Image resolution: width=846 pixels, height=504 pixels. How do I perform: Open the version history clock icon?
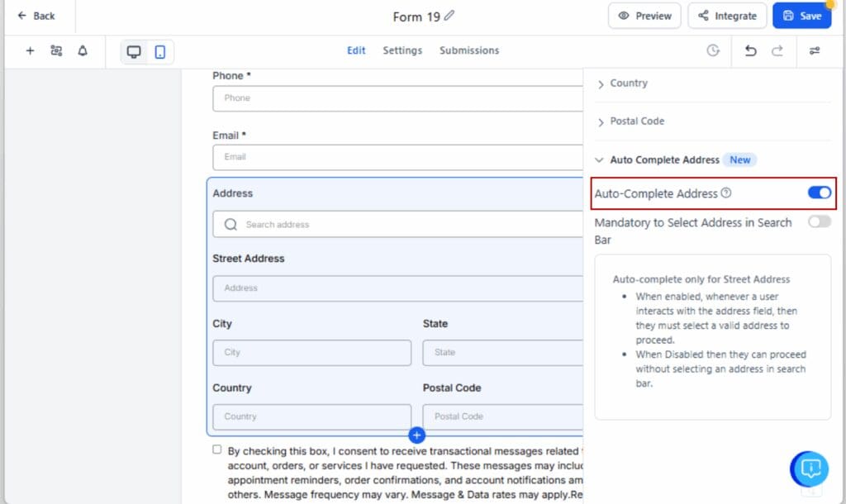pos(712,50)
